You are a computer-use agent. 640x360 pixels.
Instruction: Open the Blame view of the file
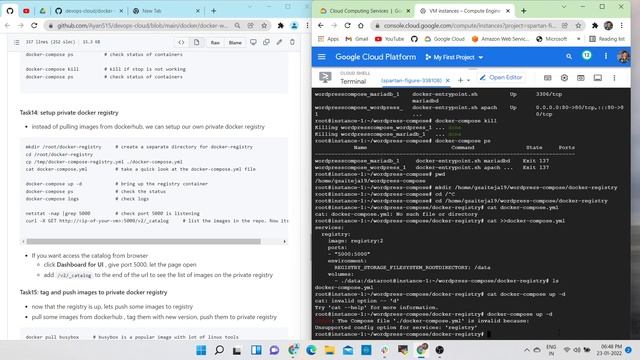pyautogui.click(x=235, y=42)
